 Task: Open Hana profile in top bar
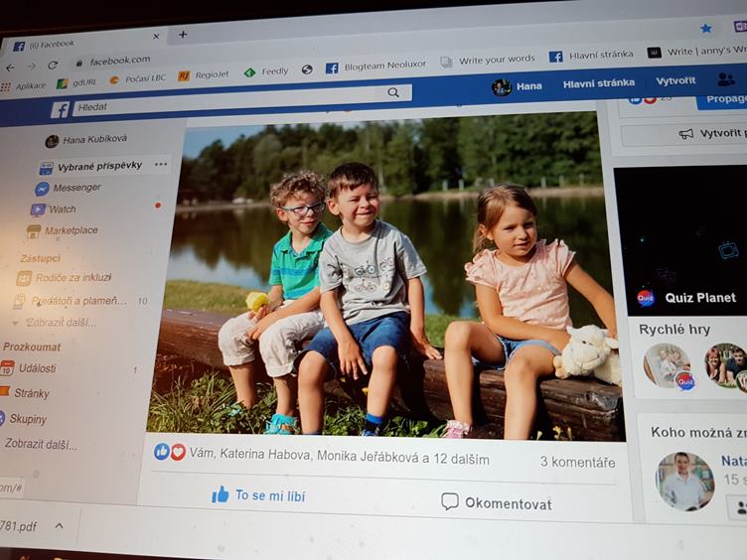518,86
